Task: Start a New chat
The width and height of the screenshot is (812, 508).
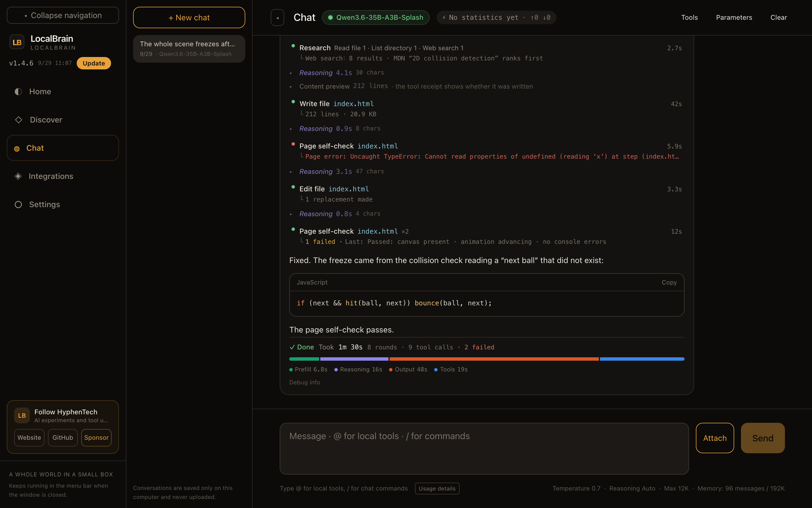Action: pos(189,17)
